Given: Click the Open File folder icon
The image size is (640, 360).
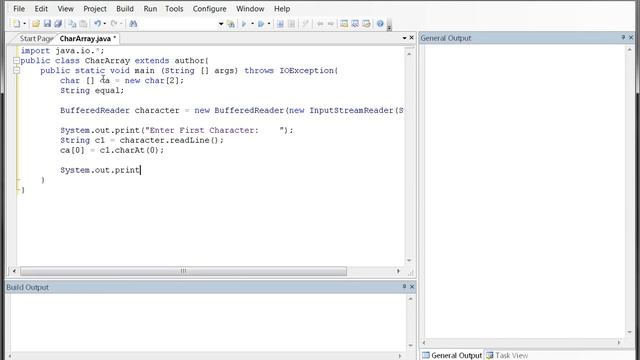Looking at the screenshot, I should click(x=36, y=24).
